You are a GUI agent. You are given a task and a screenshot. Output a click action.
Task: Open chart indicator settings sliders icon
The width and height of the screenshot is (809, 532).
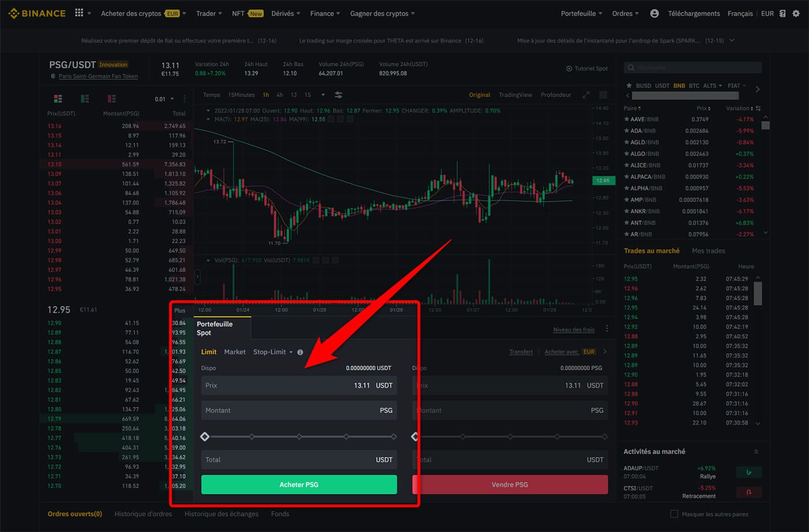(x=339, y=95)
